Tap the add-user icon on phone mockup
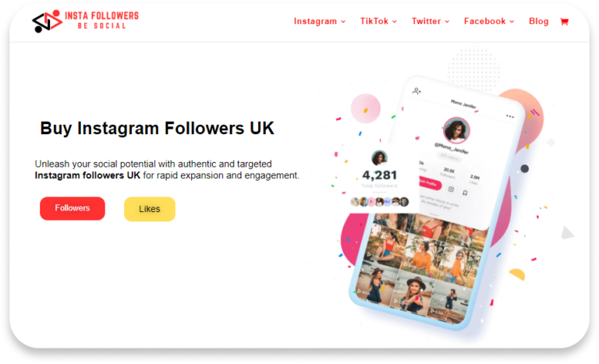599x364 pixels. [x=416, y=91]
